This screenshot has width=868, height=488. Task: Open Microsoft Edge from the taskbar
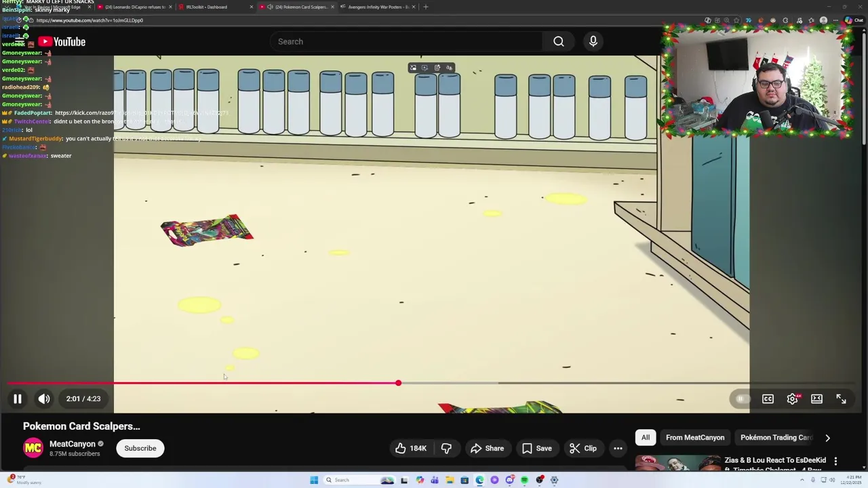click(479, 480)
